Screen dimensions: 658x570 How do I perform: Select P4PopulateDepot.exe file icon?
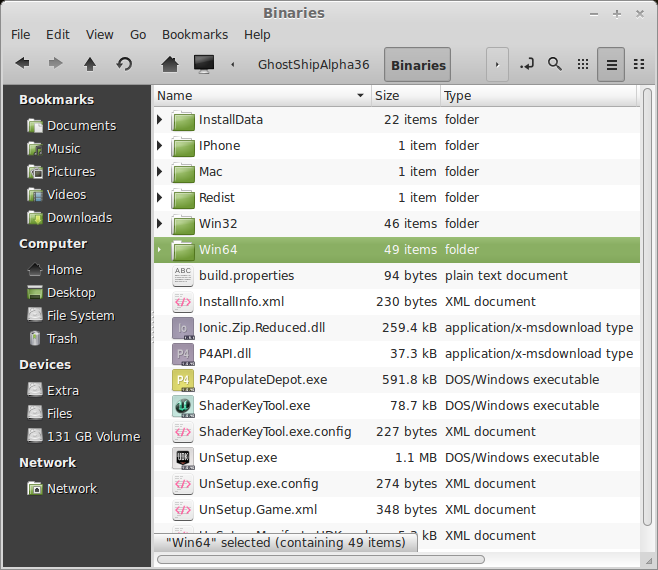point(183,380)
